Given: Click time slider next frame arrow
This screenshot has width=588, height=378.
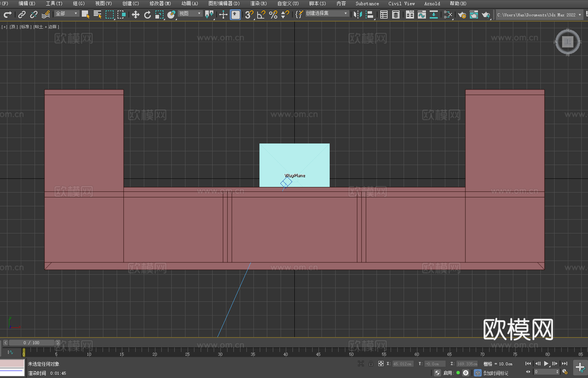Looking at the screenshot, I should click(x=58, y=343).
